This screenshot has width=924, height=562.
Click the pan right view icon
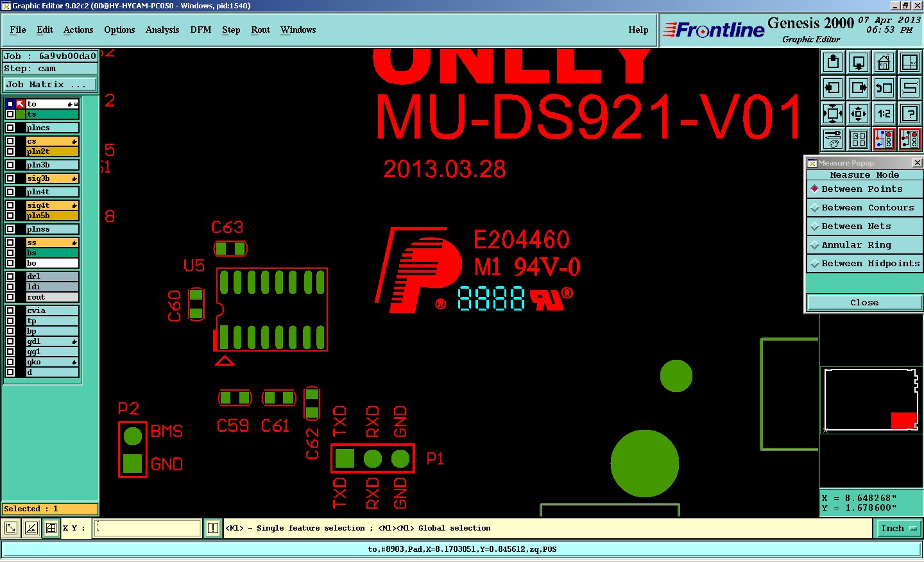[859, 88]
